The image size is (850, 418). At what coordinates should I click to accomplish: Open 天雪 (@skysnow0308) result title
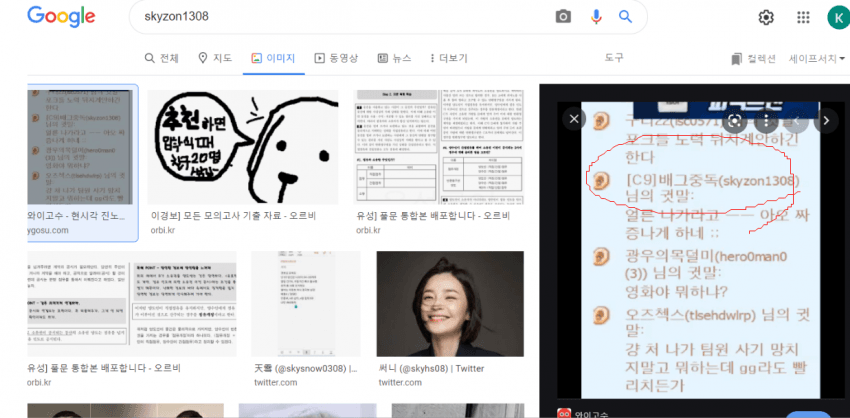(306, 369)
